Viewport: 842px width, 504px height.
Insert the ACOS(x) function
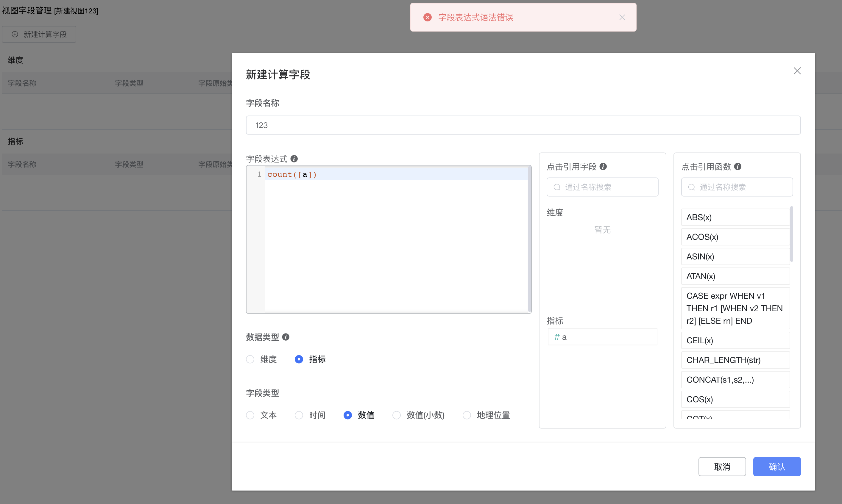pyautogui.click(x=735, y=237)
